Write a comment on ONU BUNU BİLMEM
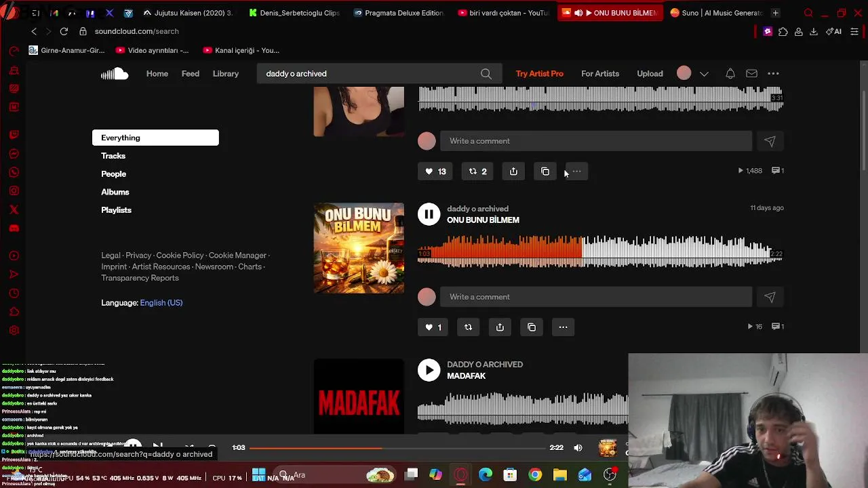This screenshot has width=868, height=488. (x=596, y=297)
